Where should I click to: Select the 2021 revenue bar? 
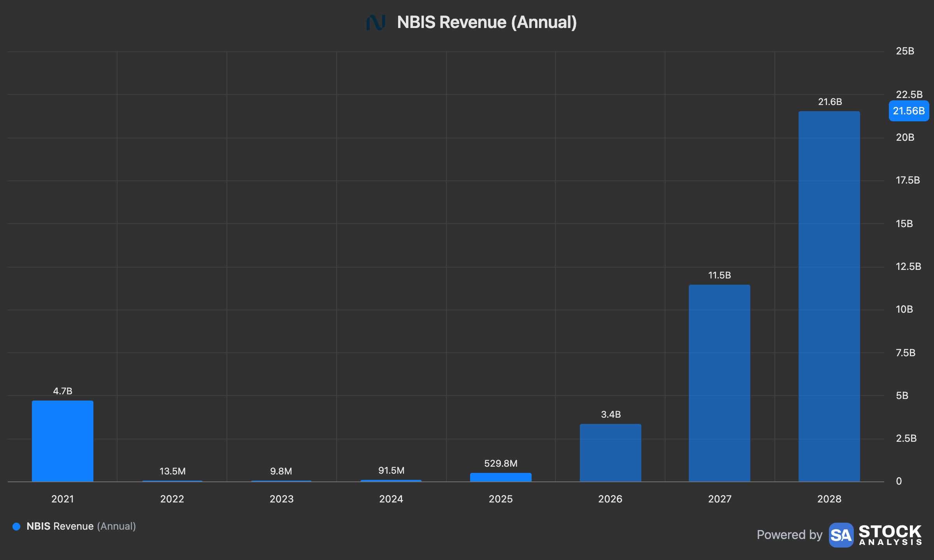click(x=63, y=441)
